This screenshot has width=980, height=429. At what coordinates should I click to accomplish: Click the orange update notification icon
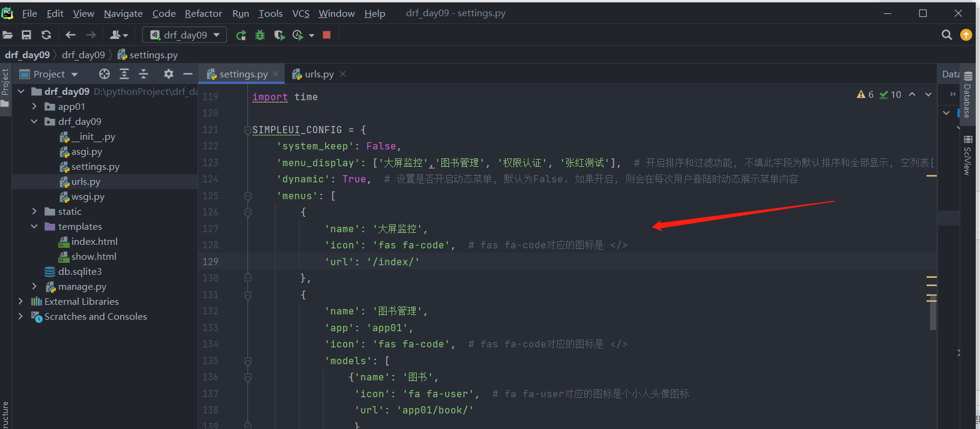click(966, 35)
